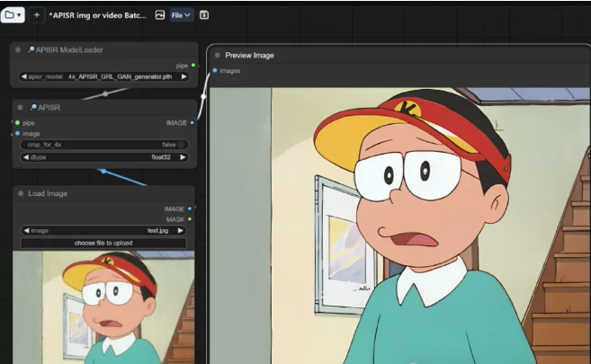Open the image test.jpg file selector

click(x=103, y=231)
